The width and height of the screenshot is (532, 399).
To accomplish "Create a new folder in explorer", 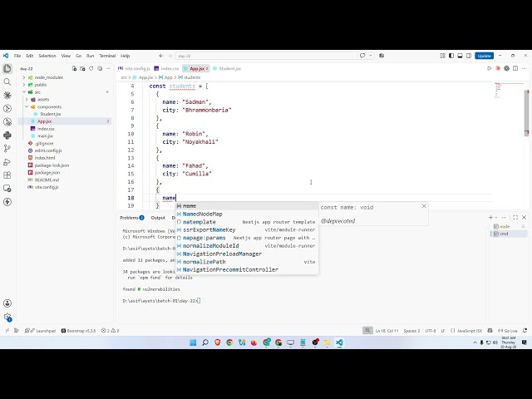I will click(x=82, y=68).
